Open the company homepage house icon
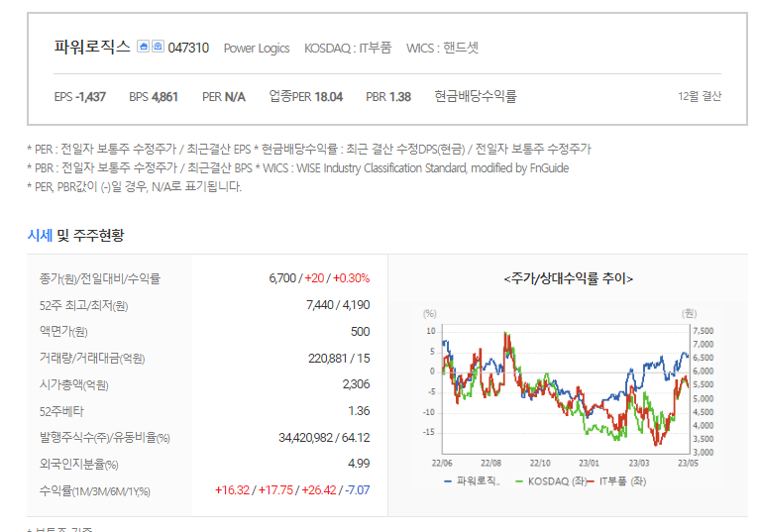 coord(143,46)
